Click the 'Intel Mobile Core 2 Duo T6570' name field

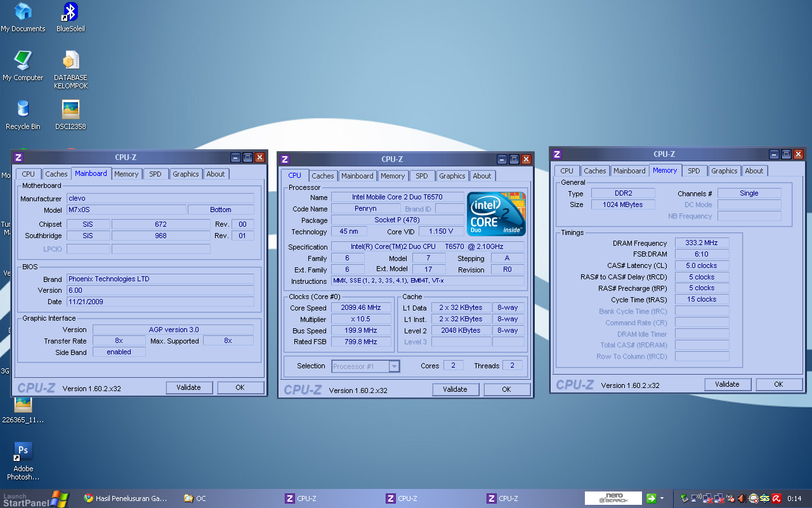pyautogui.click(x=398, y=197)
